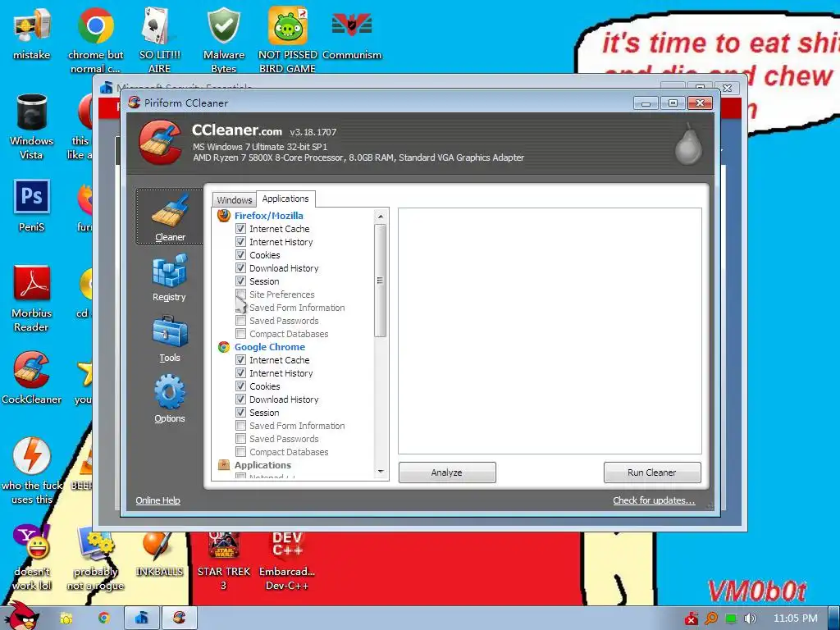Switch to Security Essentials taskbar button
Viewport: 840px width, 630px height.
coord(141,619)
